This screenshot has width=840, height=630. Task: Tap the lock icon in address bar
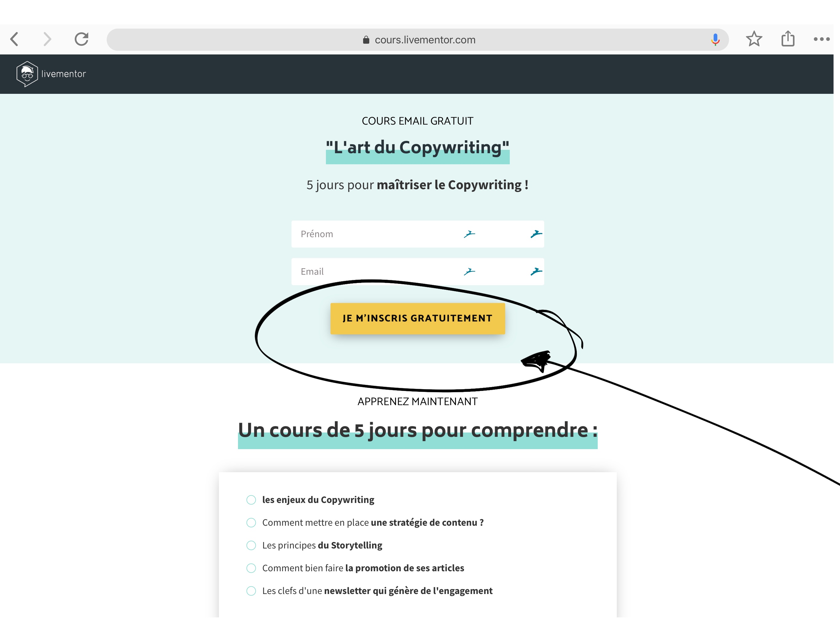click(366, 40)
